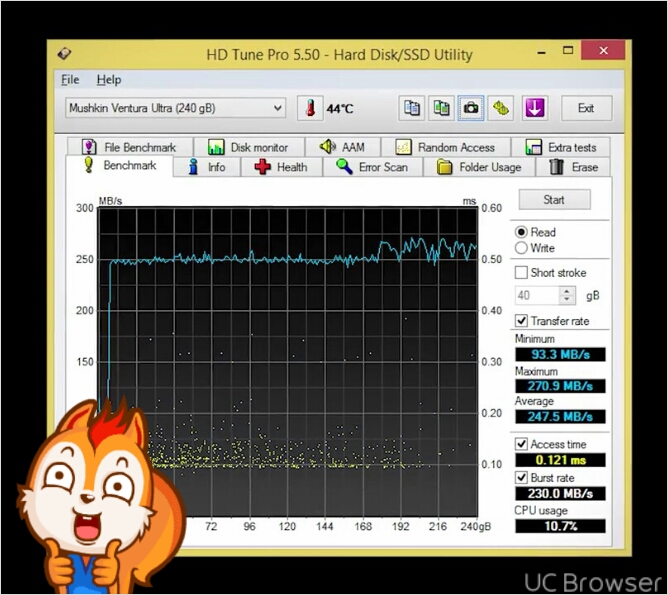Screen dimensions: 668x595
Task: Click the magnifier Error Scan icon
Action: (344, 167)
